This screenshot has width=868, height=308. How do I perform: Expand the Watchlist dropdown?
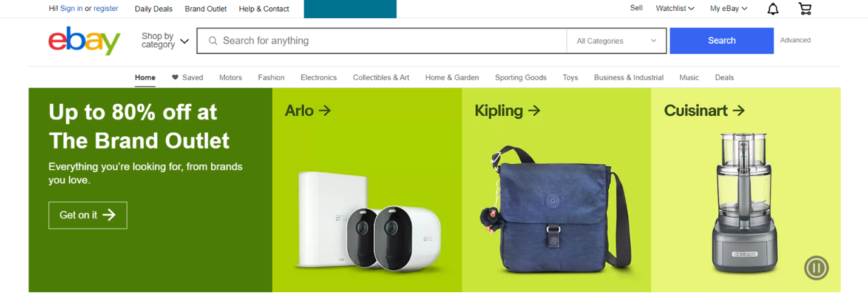675,8
